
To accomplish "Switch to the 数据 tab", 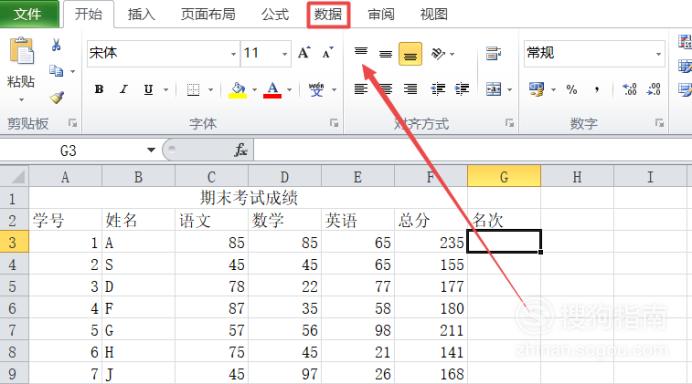I will [x=328, y=14].
